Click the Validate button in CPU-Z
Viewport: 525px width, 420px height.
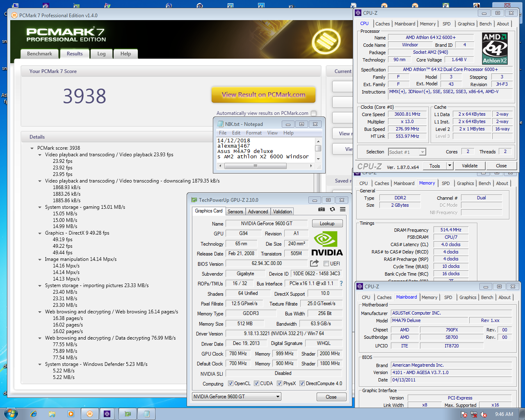(x=470, y=166)
